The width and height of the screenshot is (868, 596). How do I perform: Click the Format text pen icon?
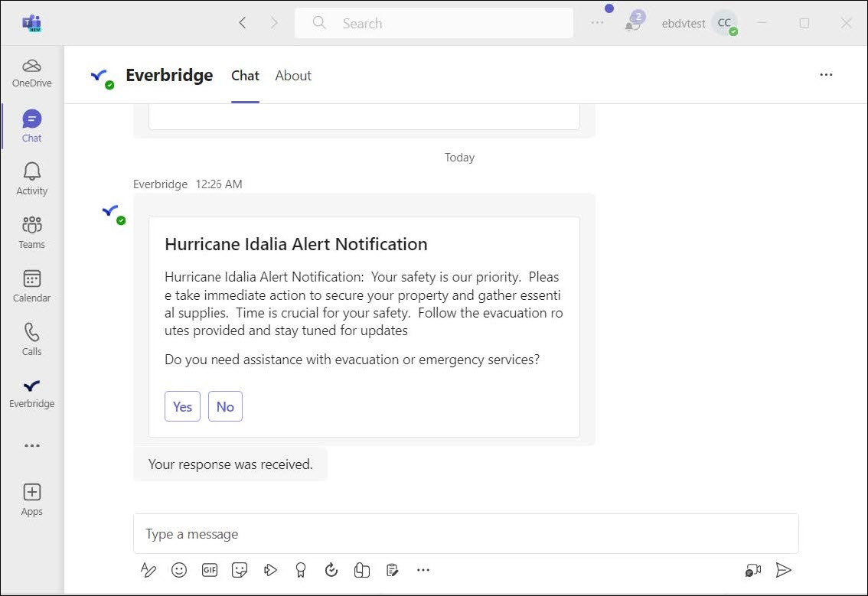tap(148, 570)
